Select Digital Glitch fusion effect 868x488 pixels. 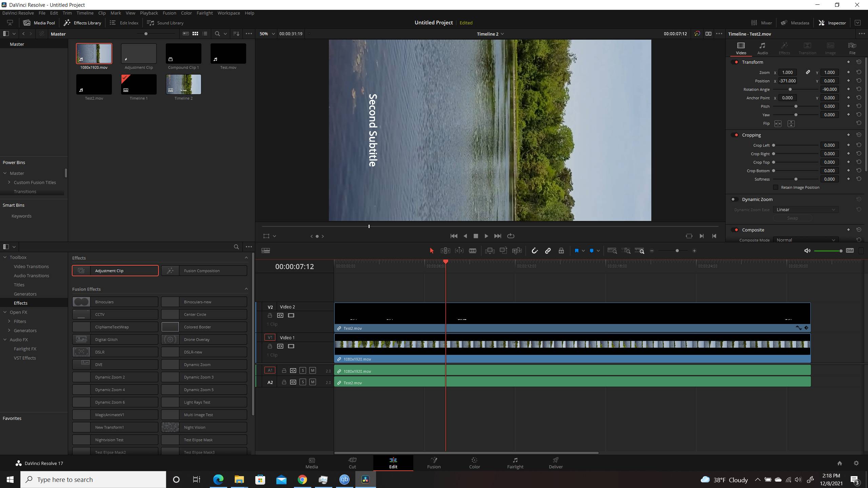pos(115,340)
